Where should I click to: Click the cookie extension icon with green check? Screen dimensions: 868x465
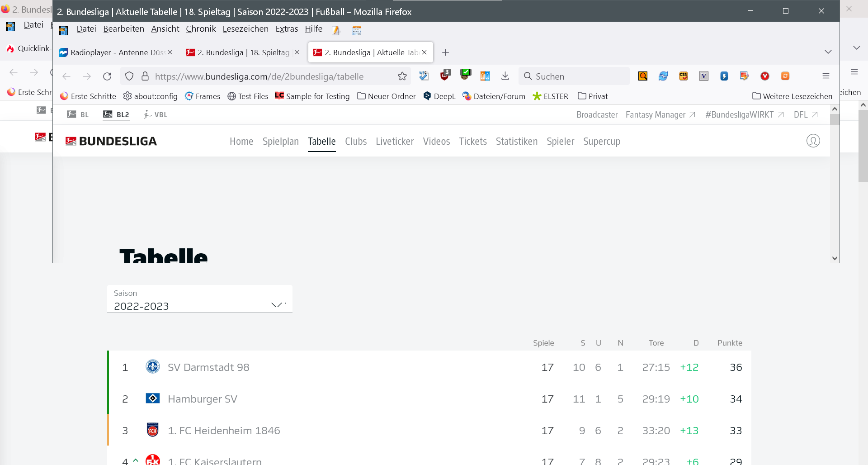(x=466, y=75)
